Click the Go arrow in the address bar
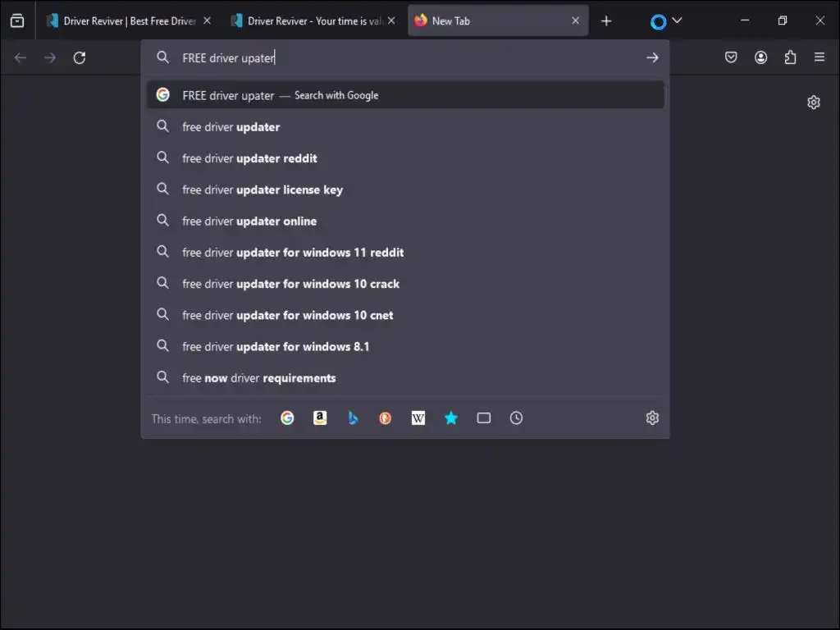This screenshot has width=840, height=630. (x=652, y=58)
